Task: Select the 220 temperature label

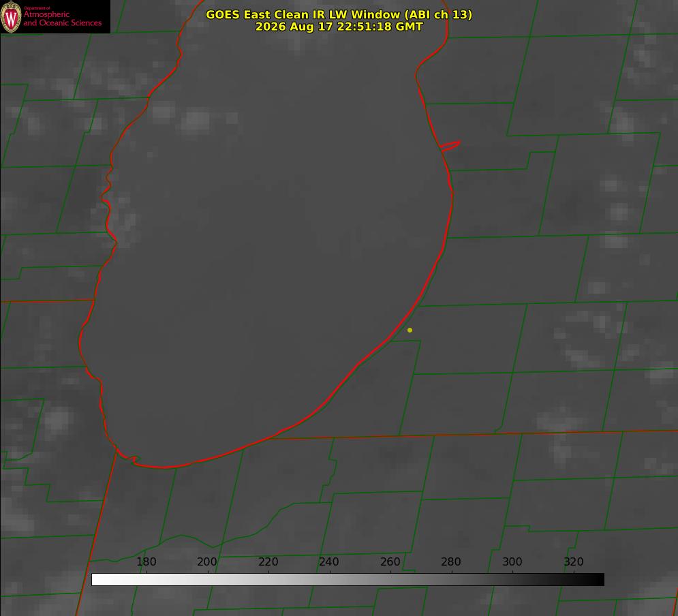Action: click(268, 561)
